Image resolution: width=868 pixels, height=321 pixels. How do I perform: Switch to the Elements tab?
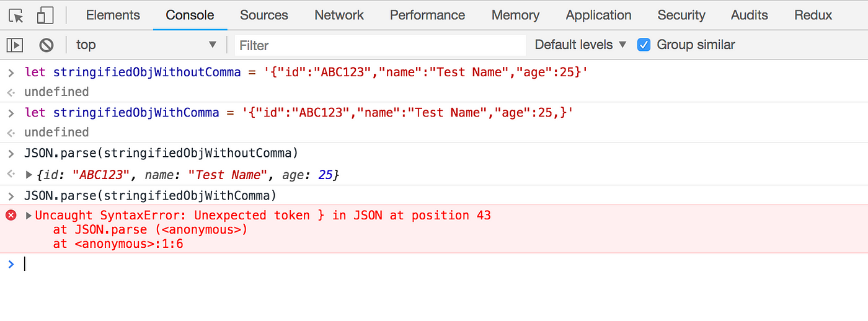[x=113, y=15]
